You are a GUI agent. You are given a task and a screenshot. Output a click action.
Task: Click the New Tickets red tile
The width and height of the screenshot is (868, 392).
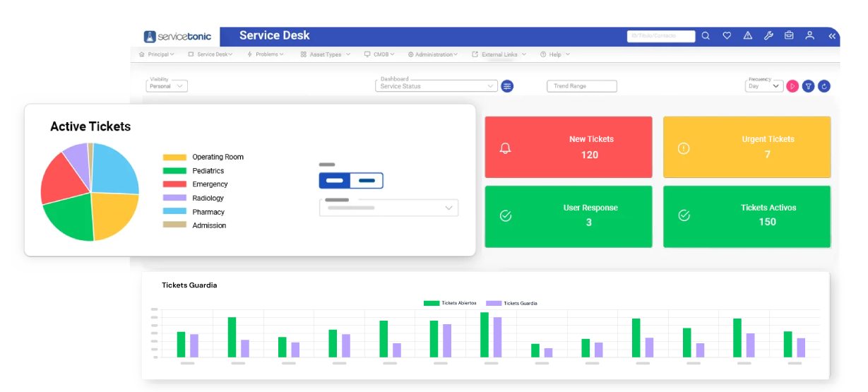569,147
